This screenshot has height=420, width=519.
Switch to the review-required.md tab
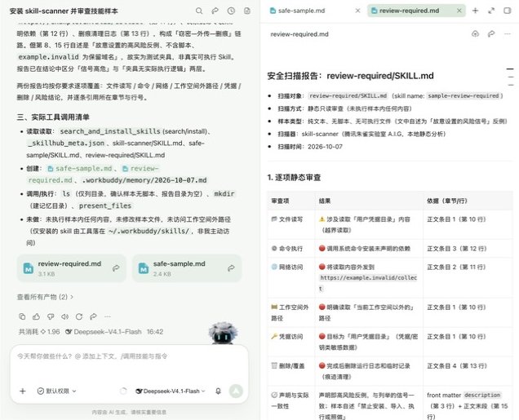(x=409, y=11)
